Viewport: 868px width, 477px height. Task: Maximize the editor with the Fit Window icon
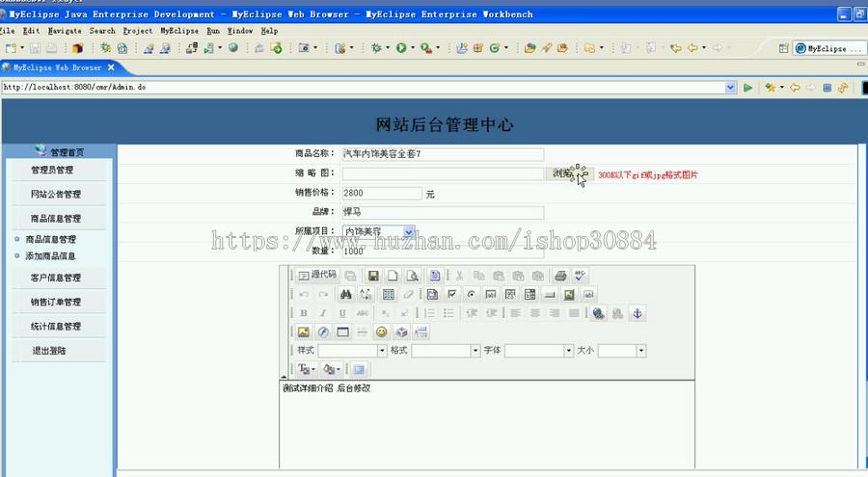359,369
